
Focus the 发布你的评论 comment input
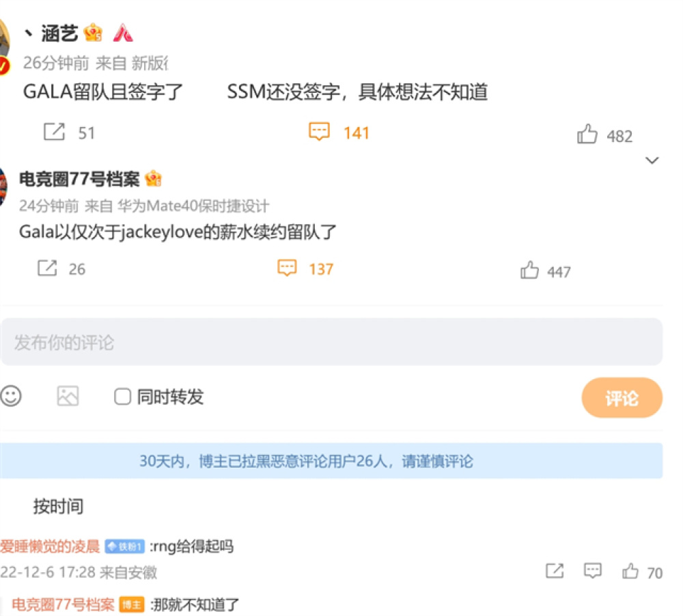331,342
